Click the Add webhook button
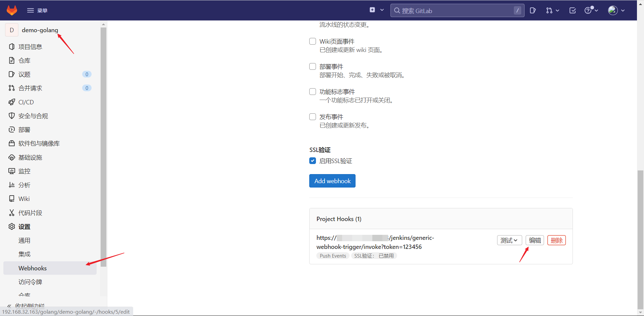 pyautogui.click(x=332, y=181)
